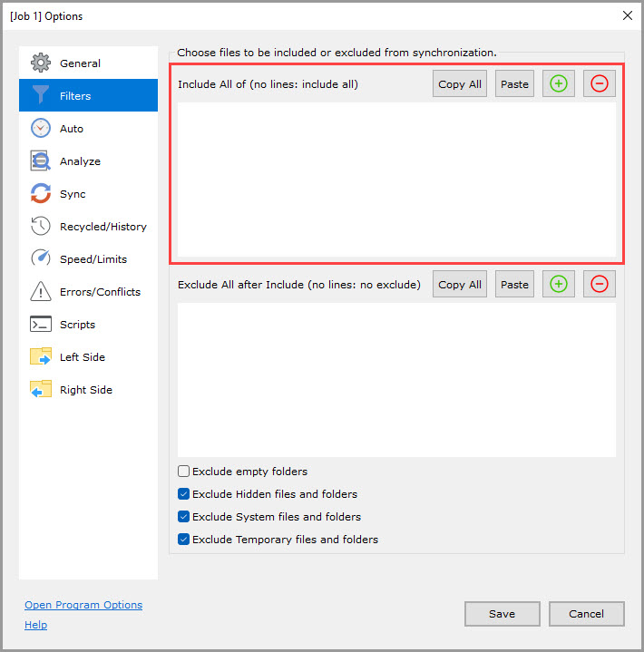This screenshot has width=644, height=652.
Task: Disable Exclude System files and folders
Action: [184, 517]
